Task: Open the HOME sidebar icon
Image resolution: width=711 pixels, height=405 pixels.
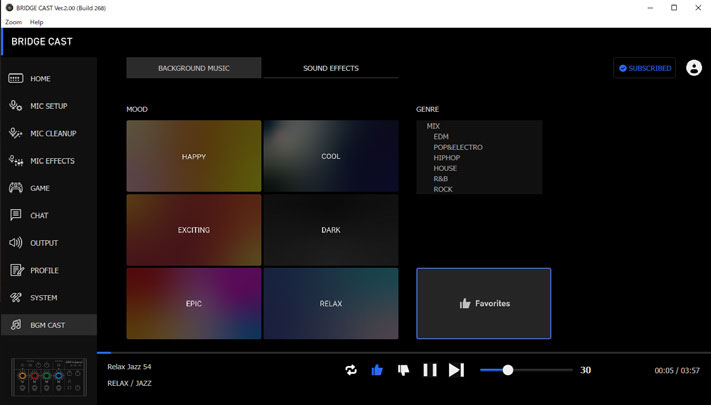Action: tap(16, 78)
